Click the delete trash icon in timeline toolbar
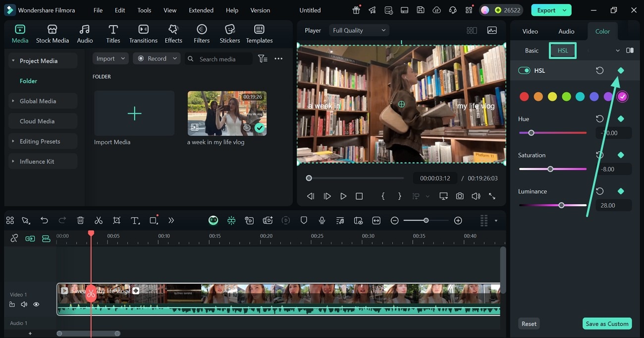The height and width of the screenshot is (338, 644). click(x=81, y=221)
